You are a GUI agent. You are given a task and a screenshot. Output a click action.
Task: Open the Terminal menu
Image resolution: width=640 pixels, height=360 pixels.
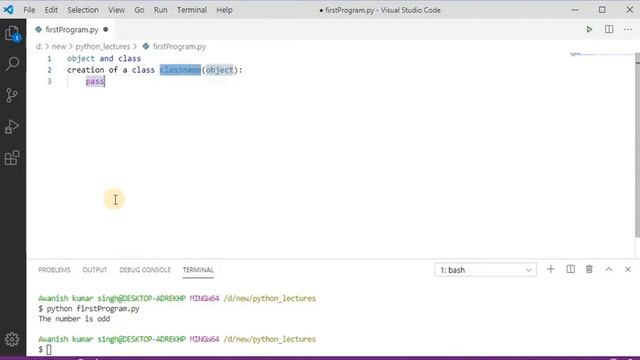192,10
